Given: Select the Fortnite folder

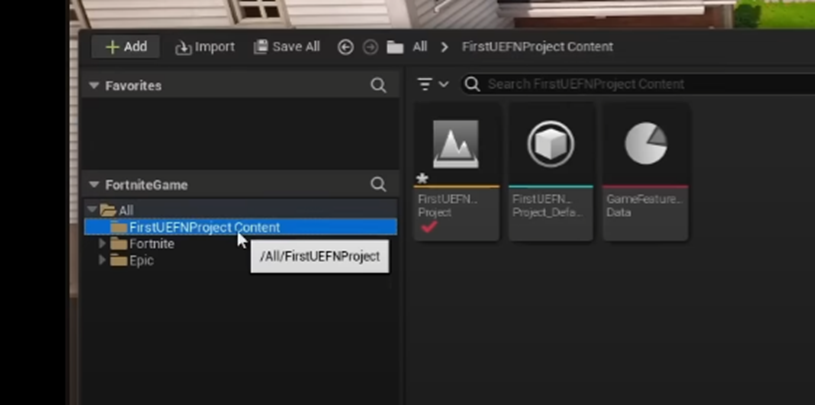Looking at the screenshot, I should [152, 243].
